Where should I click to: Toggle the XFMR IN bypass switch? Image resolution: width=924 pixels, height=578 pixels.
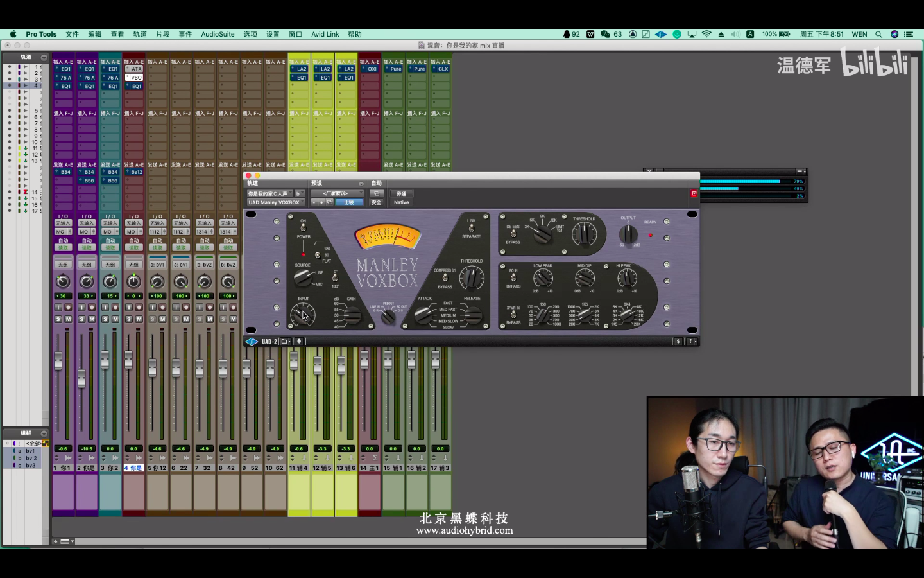(513, 315)
